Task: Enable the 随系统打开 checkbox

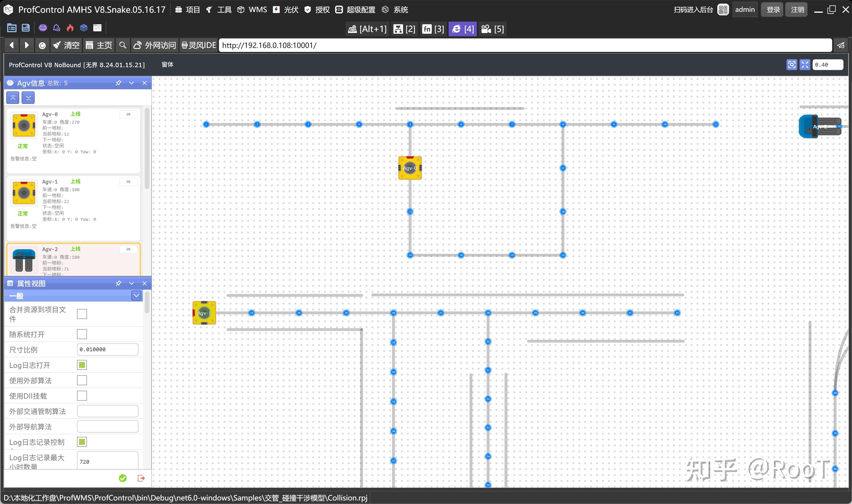Action: 82,334
